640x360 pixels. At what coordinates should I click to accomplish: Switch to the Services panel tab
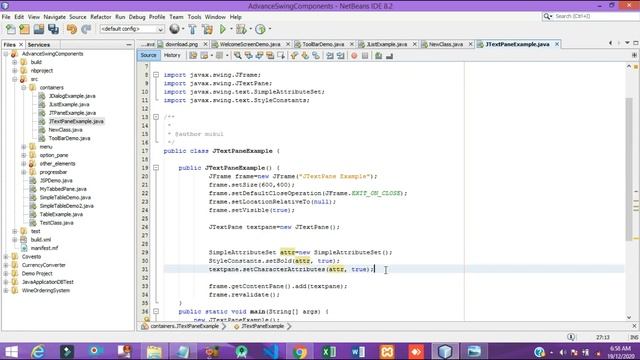pos(39,44)
